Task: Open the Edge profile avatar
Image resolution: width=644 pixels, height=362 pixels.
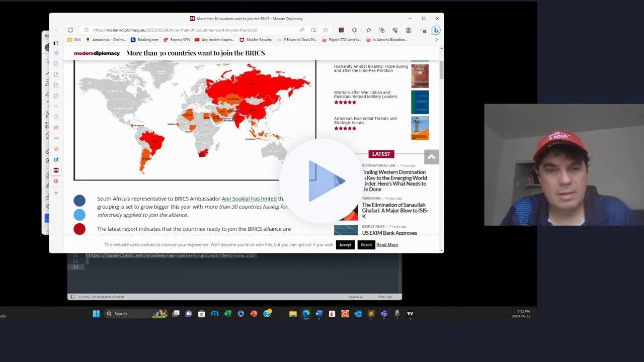Action: pyautogui.click(x=408, y=30)
